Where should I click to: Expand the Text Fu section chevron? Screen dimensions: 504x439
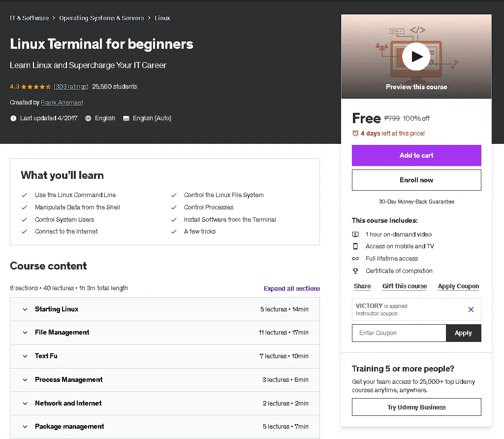tap(25, 356)
